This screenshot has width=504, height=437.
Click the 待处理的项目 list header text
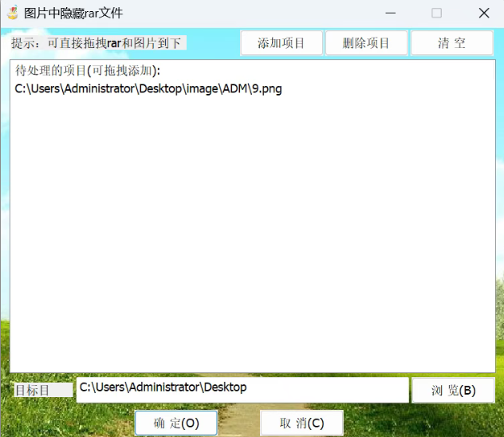89,71
